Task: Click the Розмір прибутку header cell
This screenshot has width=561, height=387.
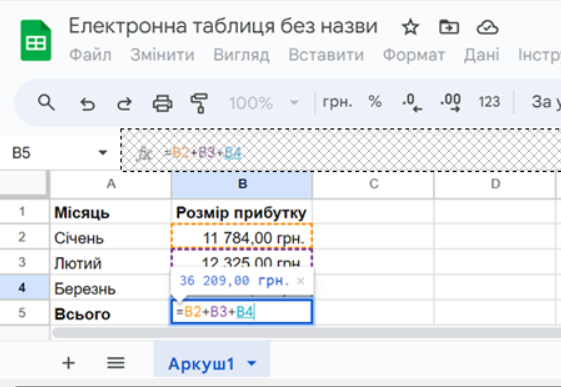Action: click(242, 212)
